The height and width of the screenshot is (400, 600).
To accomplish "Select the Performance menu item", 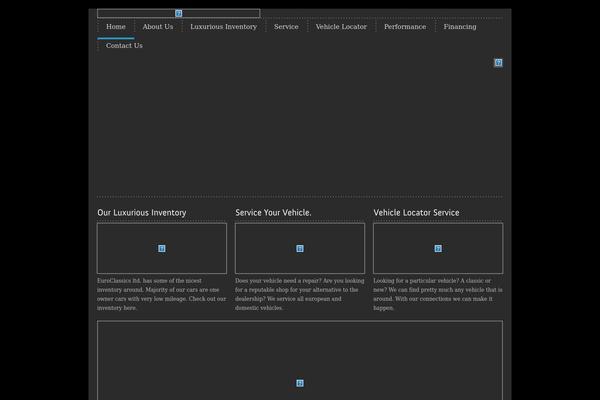I will coord(405,27).
